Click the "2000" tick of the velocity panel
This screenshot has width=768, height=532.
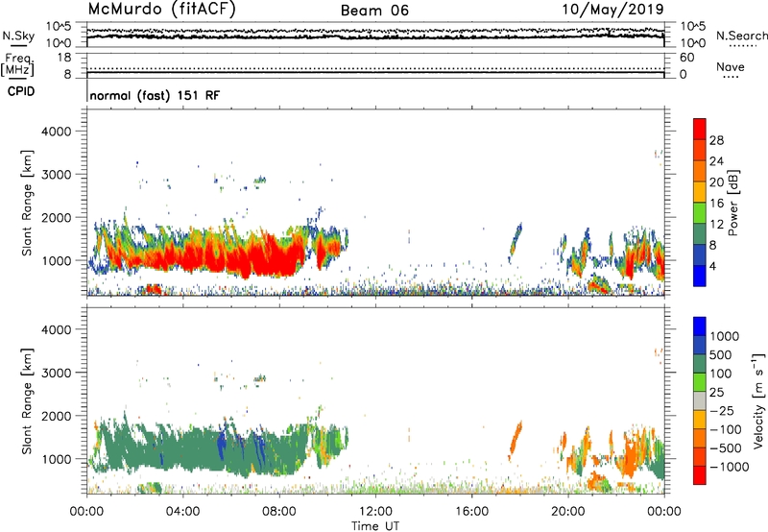(x=56, y=416)
